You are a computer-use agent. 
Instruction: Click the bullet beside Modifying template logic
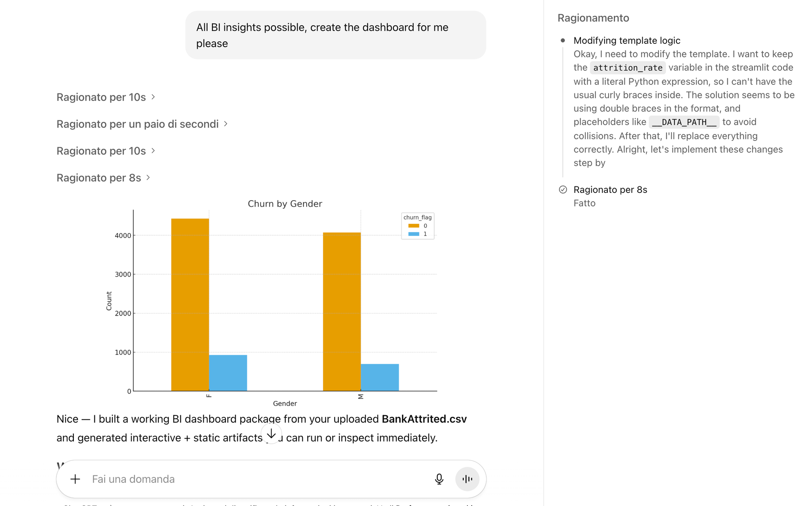563,41
